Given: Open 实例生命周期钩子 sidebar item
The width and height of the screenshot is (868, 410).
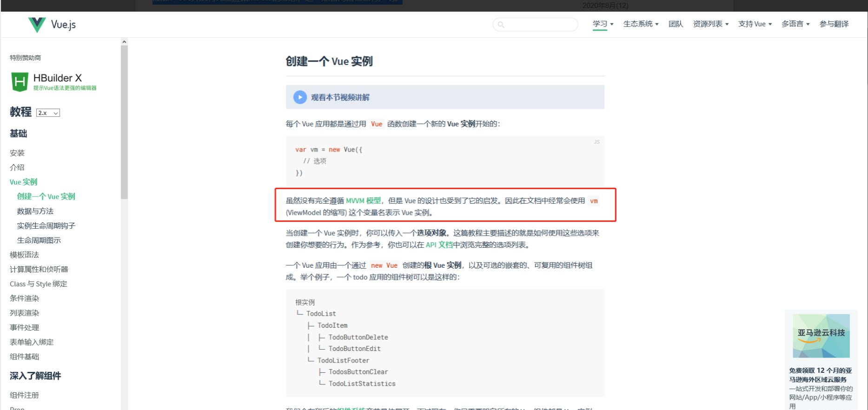Looking at the screenshot, I should coord(46,226).
